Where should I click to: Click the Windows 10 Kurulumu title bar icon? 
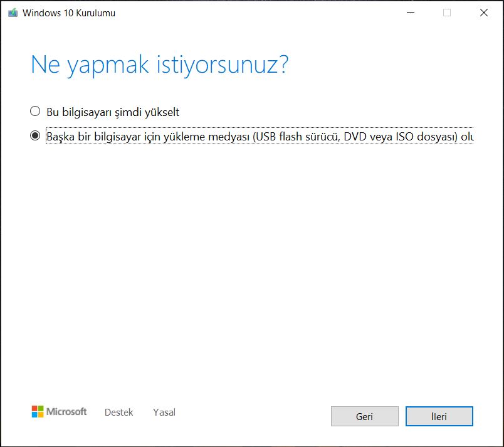pyautogui.click(x=13, y=13)
